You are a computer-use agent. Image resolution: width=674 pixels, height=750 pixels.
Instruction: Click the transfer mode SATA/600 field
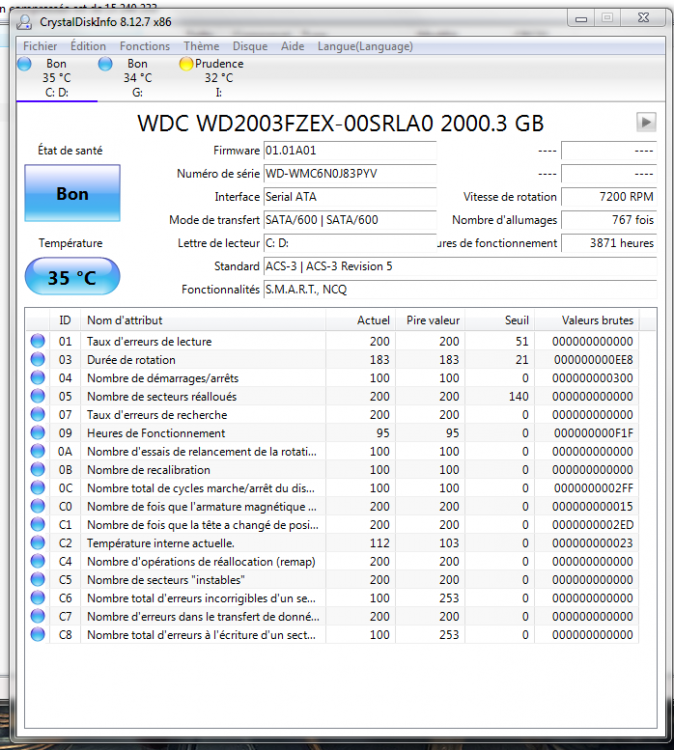click(350, 220)
